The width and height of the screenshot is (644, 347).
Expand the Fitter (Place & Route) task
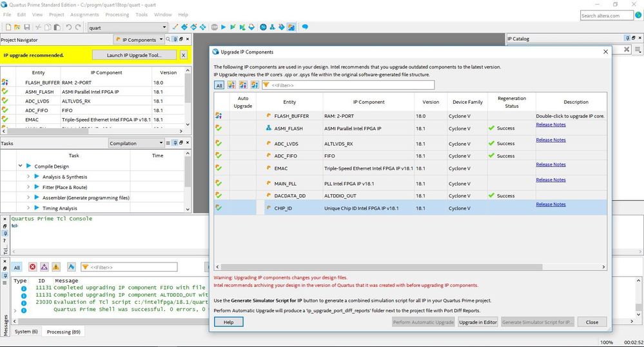[28, 187]
